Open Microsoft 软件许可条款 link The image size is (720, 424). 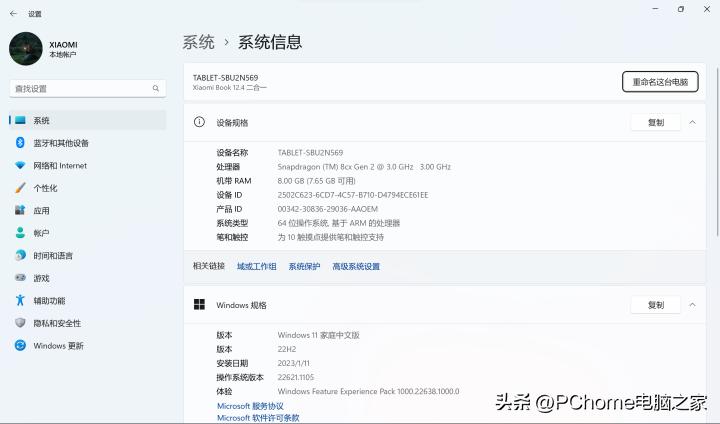click(258, 418)
